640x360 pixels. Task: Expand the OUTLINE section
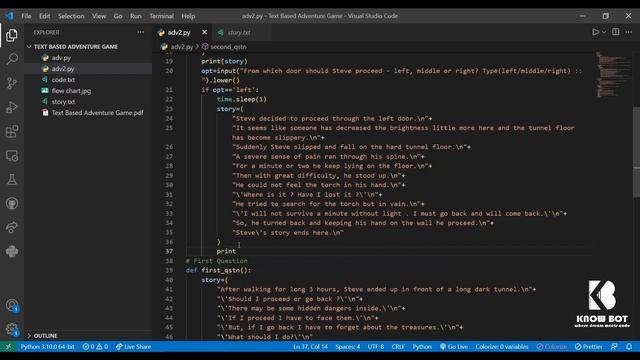pyautogui.click(x=46, y=336)
